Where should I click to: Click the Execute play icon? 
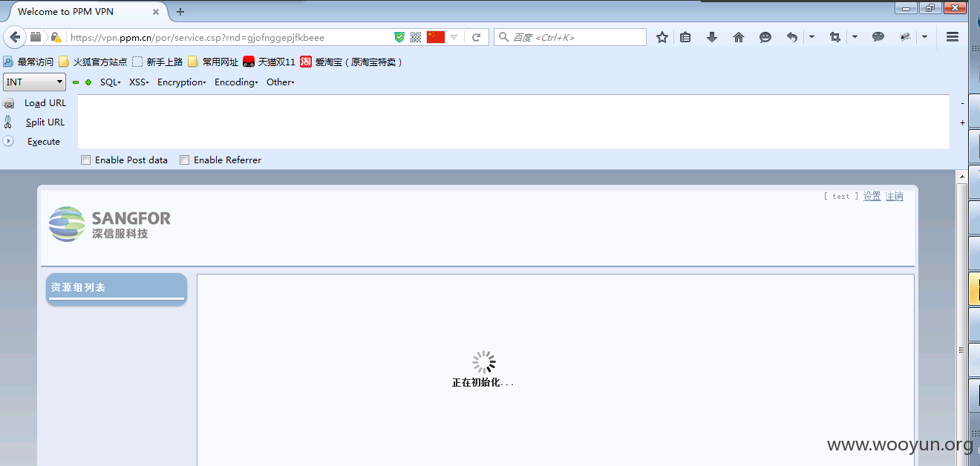coord(8,141)
